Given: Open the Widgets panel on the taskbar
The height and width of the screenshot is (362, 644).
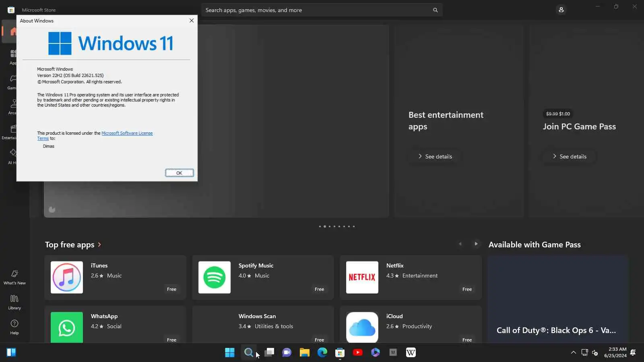Looking at the screenshot, I should tap(11, 352).
